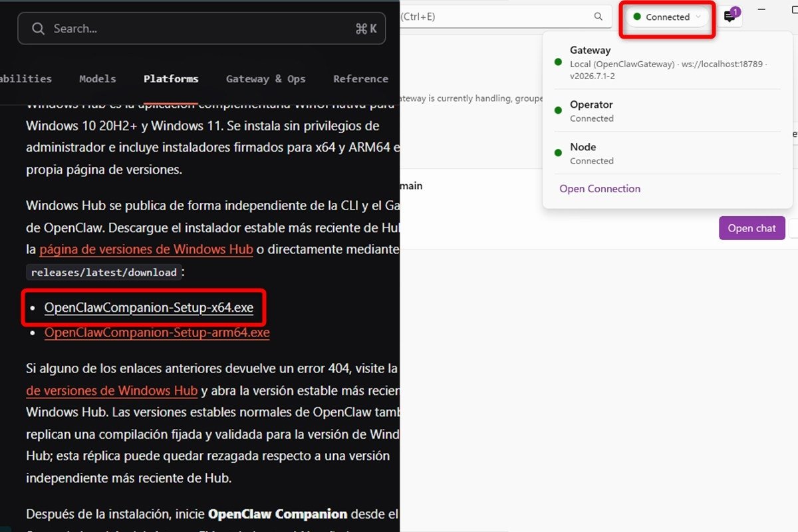Click the ws://localhost:18789 gateway address text

click(x=722, y=64)
